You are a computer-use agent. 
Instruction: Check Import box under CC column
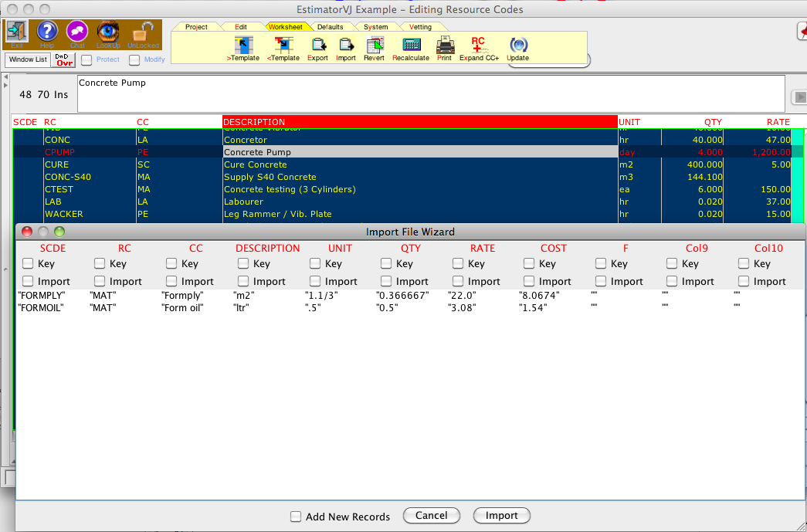point(171,281)
